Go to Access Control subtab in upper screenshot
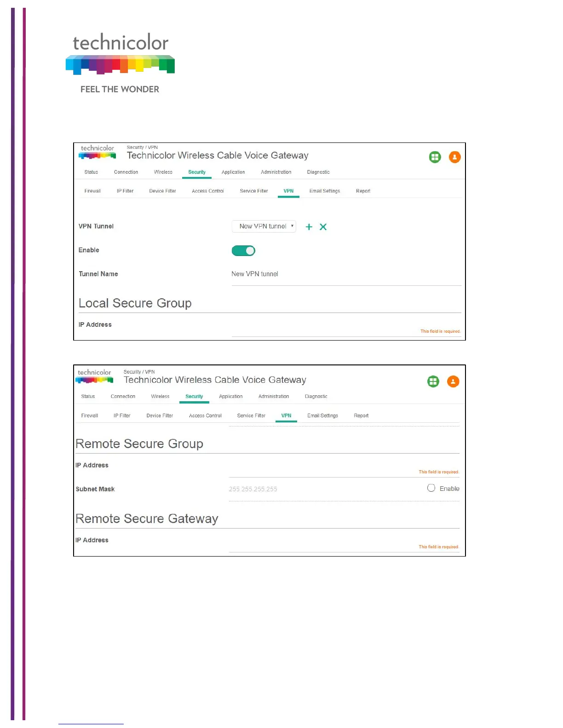 tap(208, 191)
